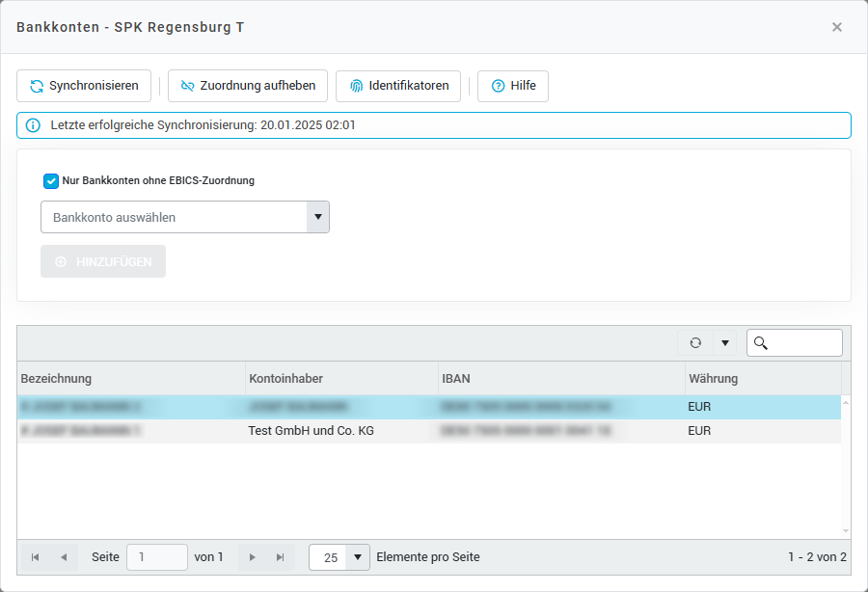Click the refresh icon above the table
Screen dimensions: 868x592
point(695,343)
